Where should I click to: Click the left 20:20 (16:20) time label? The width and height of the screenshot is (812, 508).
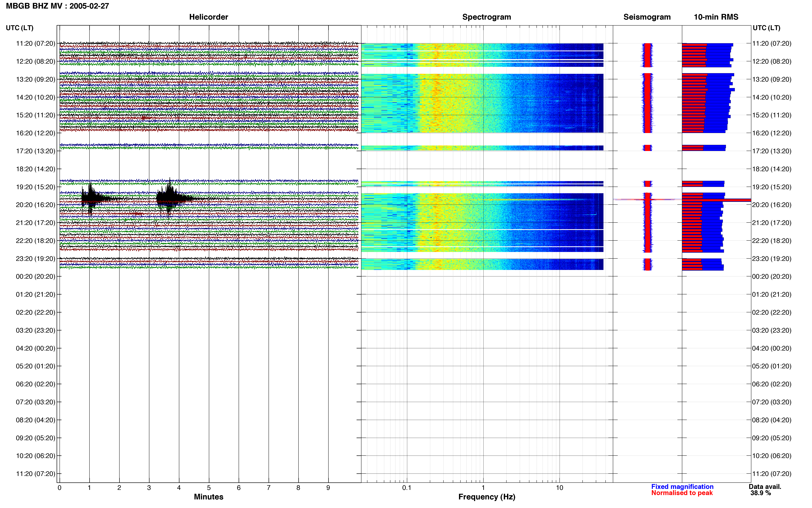click(x=36, y=205)
